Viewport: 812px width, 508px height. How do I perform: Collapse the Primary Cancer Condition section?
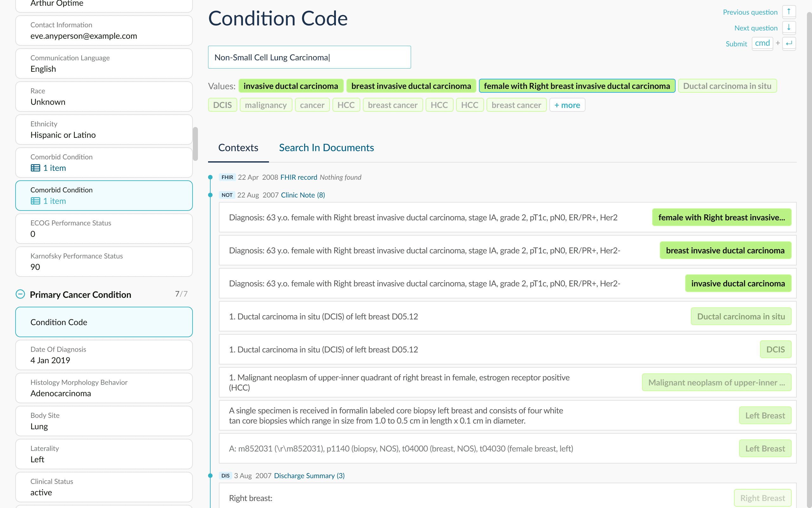tap(20, 294)
